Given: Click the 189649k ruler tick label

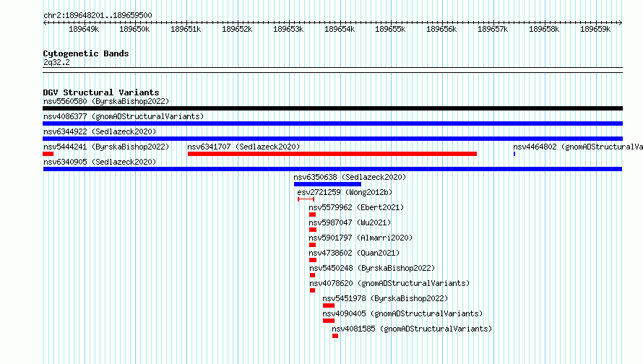Looking at the screenshot, I should pos(84,29).
